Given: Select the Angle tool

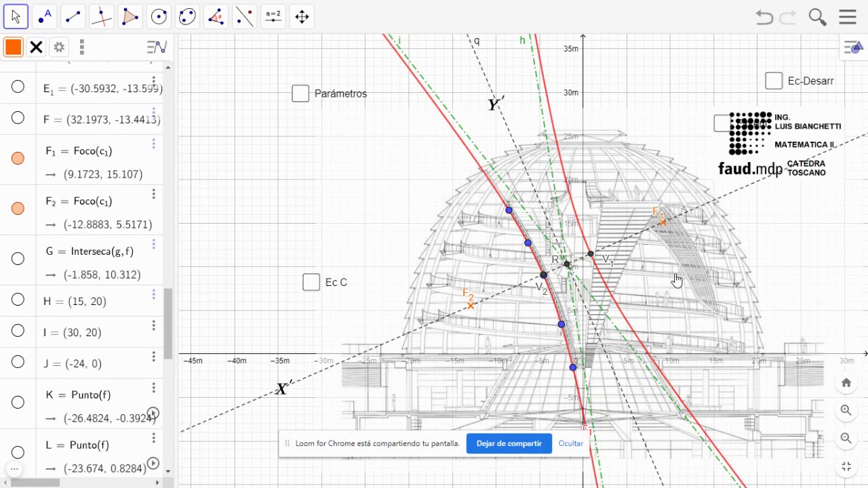Looking at the screenshot, I should pos(216,17).
